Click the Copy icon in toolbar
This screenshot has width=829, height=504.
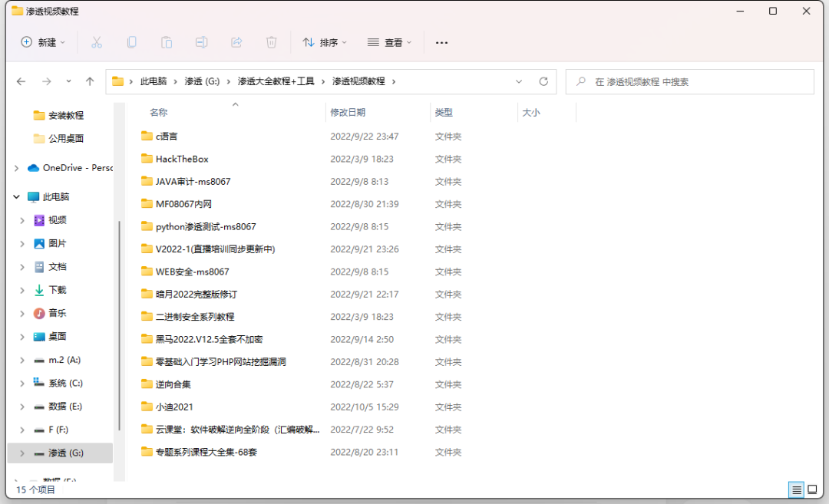132,42
